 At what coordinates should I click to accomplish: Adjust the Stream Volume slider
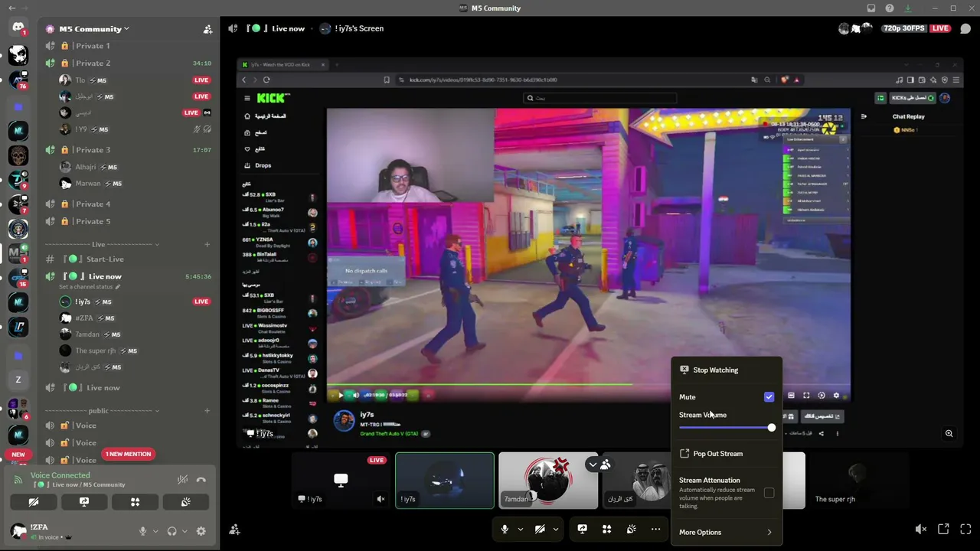click(x=726, y=428)
